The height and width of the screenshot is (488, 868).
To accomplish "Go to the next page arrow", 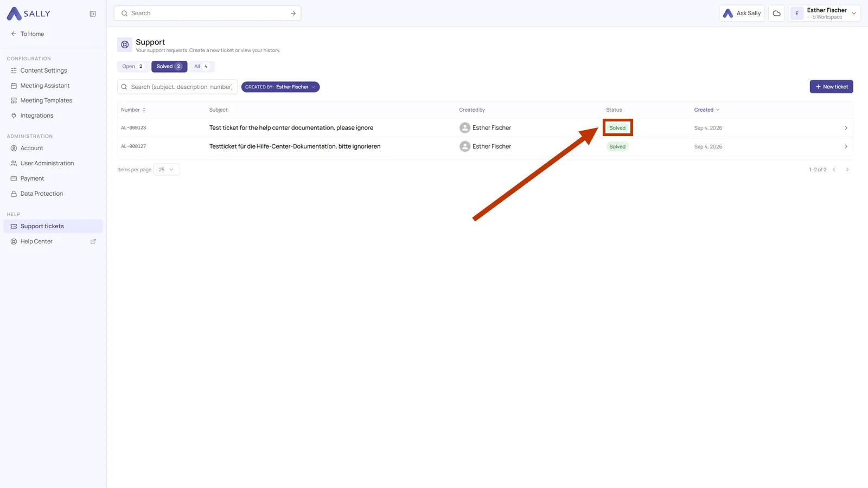I will [847, 170].
